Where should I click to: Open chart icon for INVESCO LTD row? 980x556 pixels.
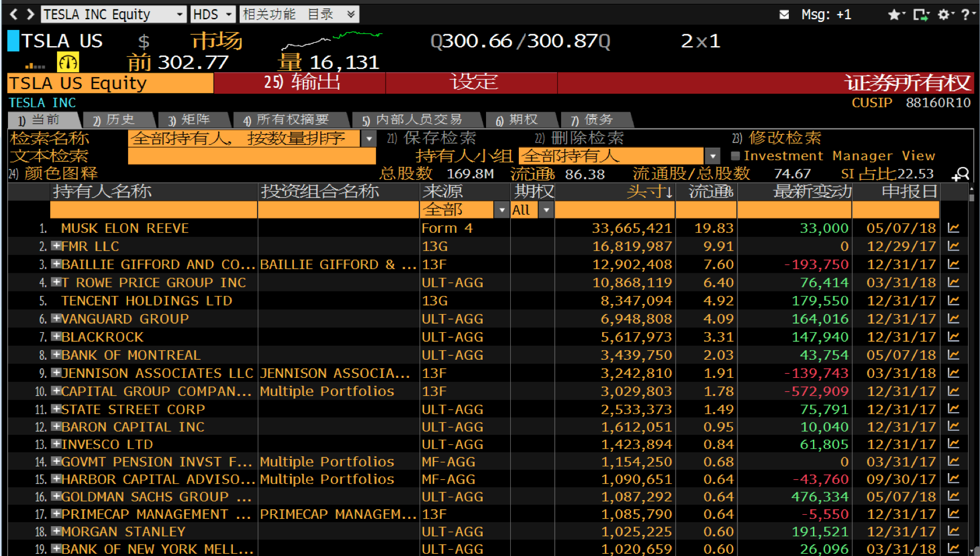coord(953,444)
